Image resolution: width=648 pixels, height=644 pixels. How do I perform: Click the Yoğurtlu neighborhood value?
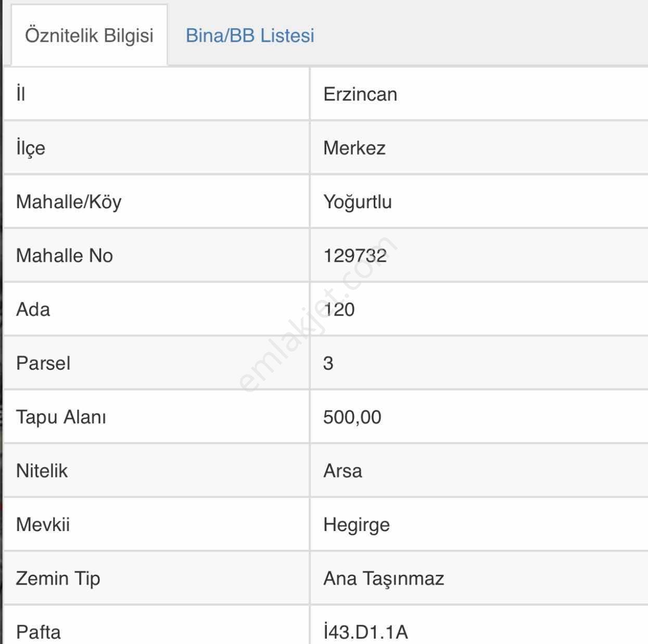[x=358, y=202]
